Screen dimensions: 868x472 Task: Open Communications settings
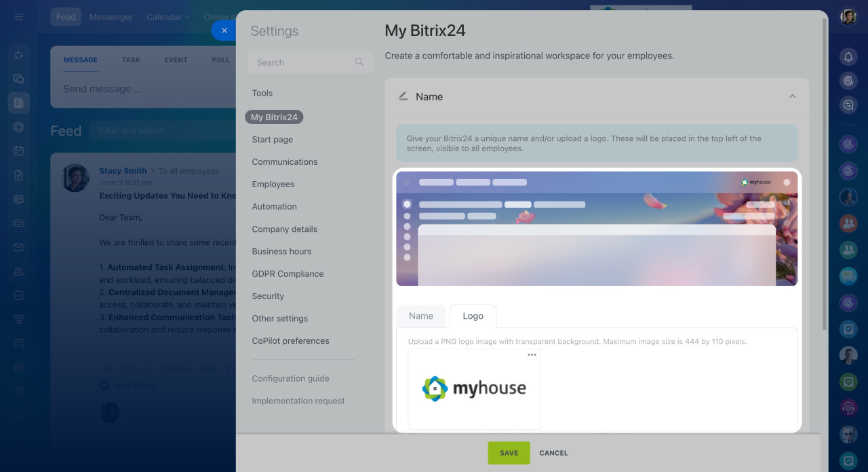point(285,162)
